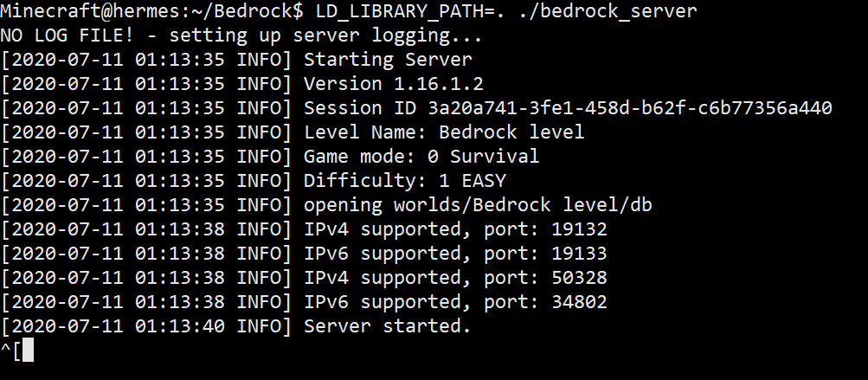
Task: Click the Level Name: Bedrock level text
Action: [444, 132]
